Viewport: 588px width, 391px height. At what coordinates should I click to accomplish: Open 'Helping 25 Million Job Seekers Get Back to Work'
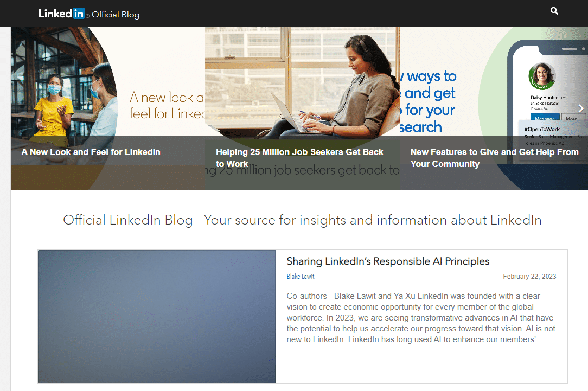click(x=299, y=158)
